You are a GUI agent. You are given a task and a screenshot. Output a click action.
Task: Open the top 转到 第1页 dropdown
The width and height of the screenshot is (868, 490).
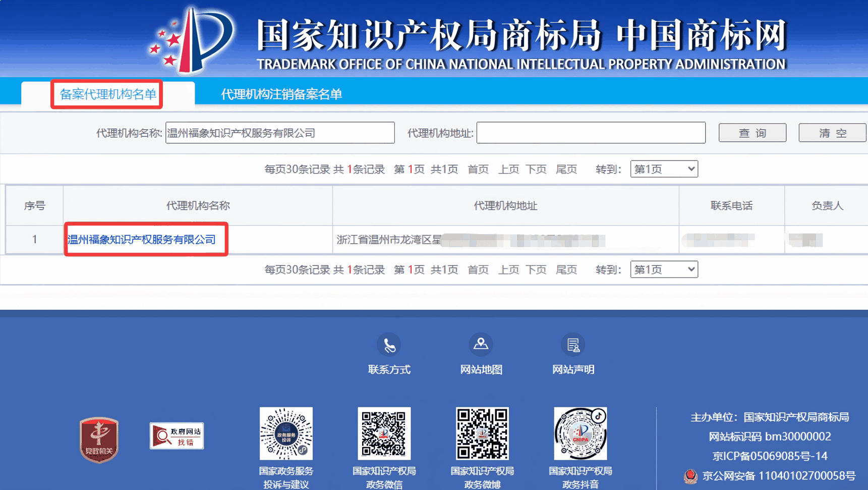click(664, 169)
